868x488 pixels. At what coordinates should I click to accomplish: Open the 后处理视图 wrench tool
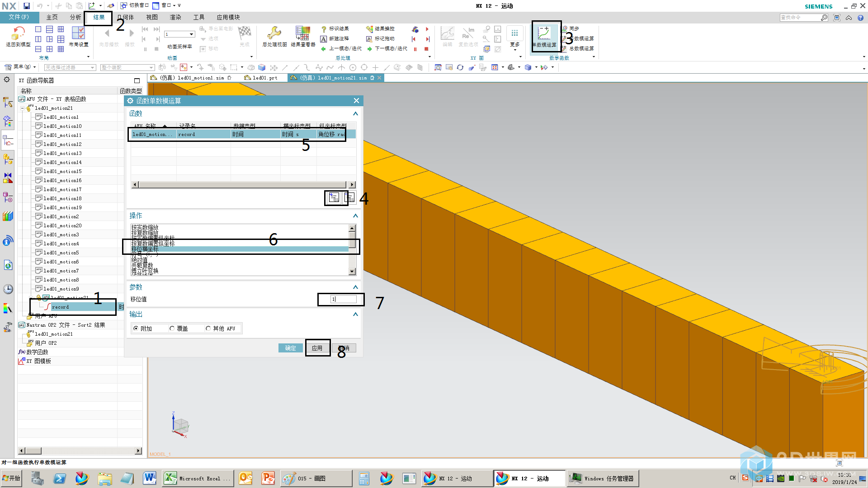click(274, 36)
